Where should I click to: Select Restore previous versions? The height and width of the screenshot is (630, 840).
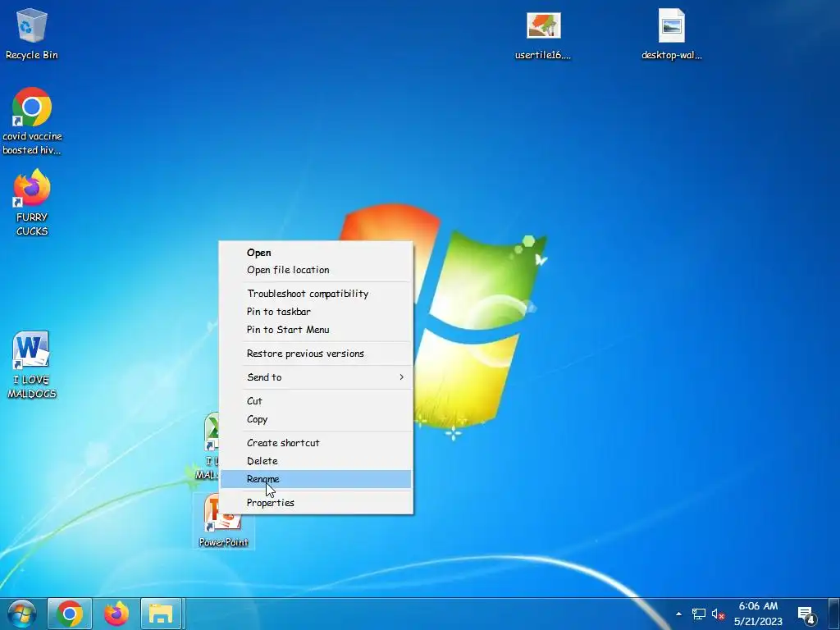tap(316, 354)
